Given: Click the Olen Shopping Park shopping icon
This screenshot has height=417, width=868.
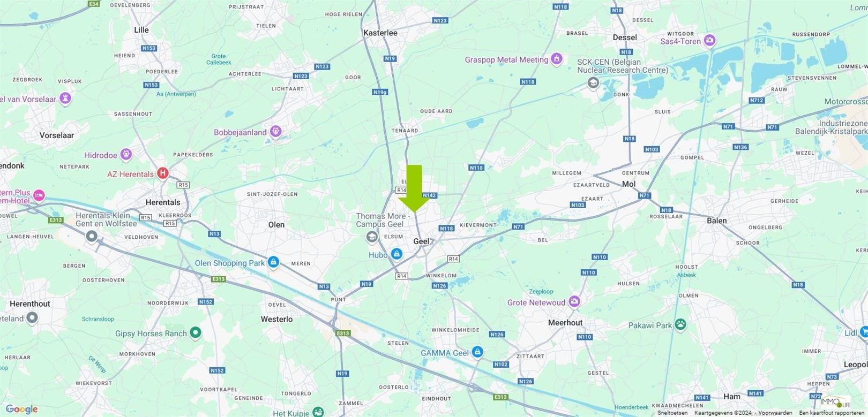Looking at the screenshot, I should coord(273,262).
